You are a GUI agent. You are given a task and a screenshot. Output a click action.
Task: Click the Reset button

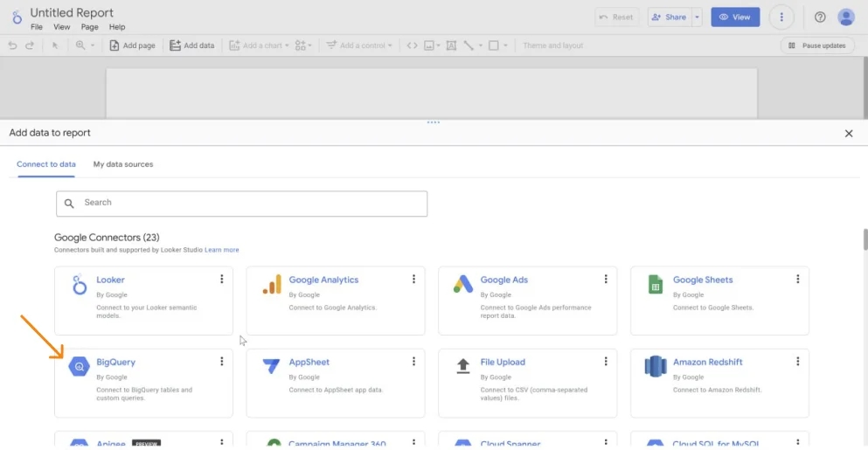click(x=616, y=17)
